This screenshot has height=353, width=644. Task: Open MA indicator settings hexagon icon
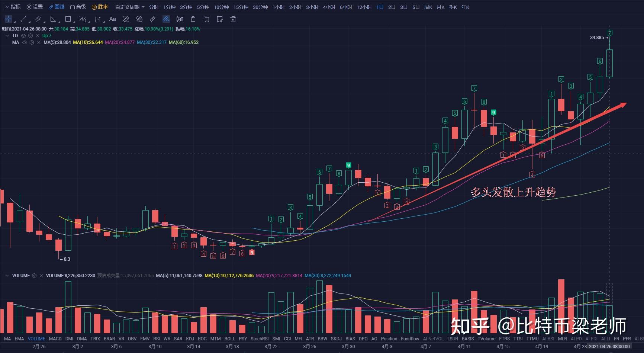[32, 42]
